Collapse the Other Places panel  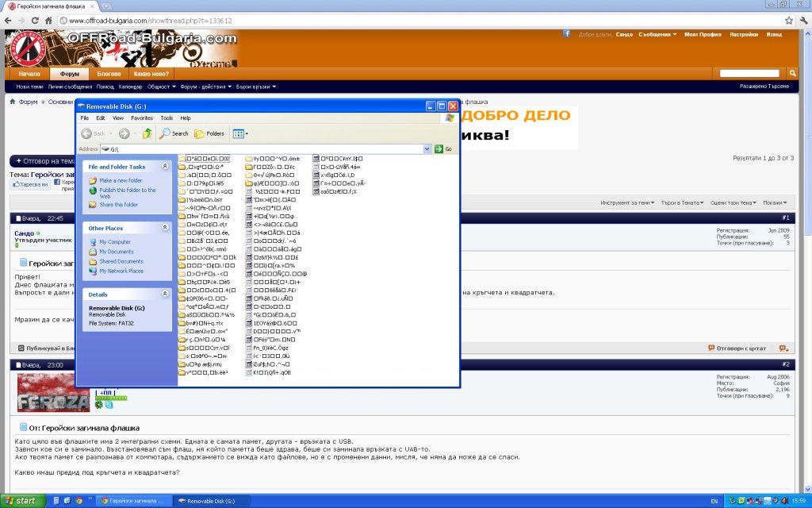165,227
